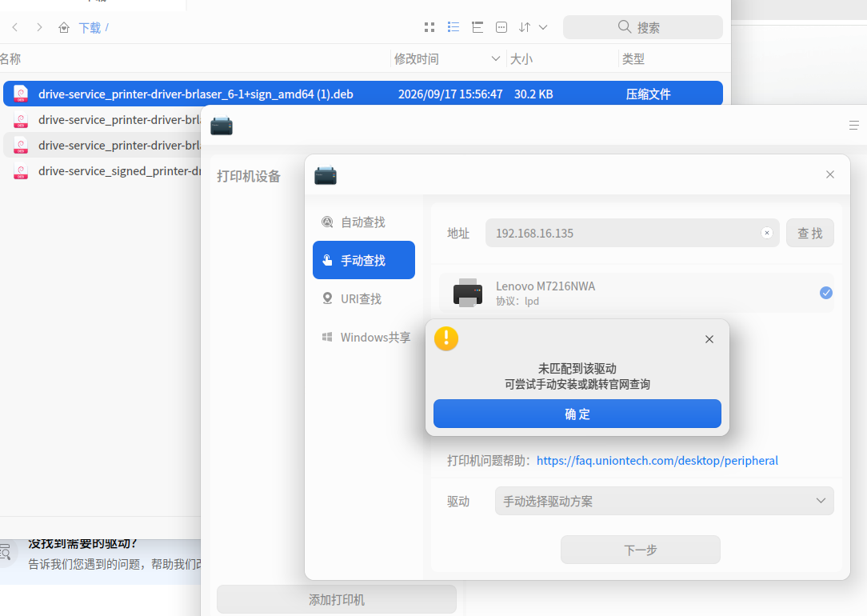Close the add printer dialog
The width and height of the screenshot is (867, 616).
click(830, 174)
